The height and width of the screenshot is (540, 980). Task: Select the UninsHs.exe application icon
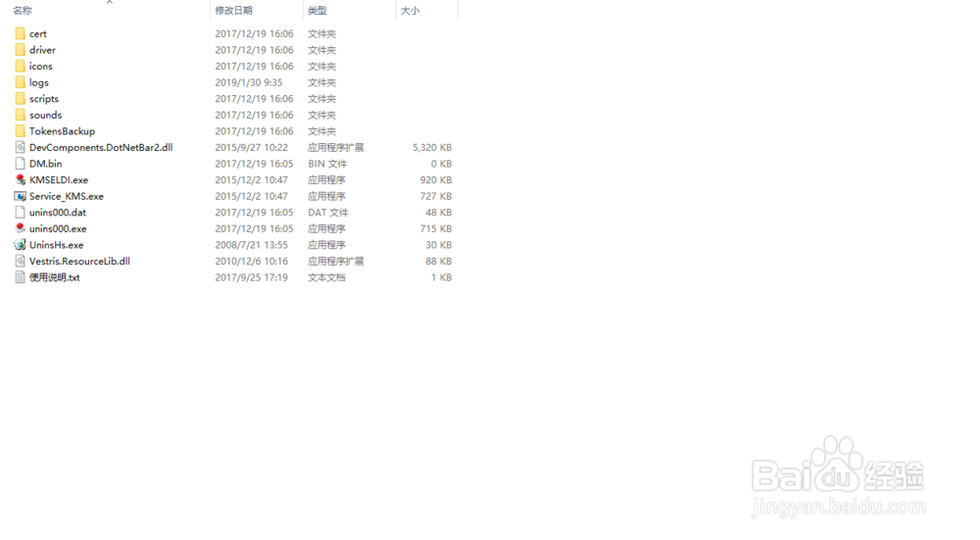click(20, 244)
